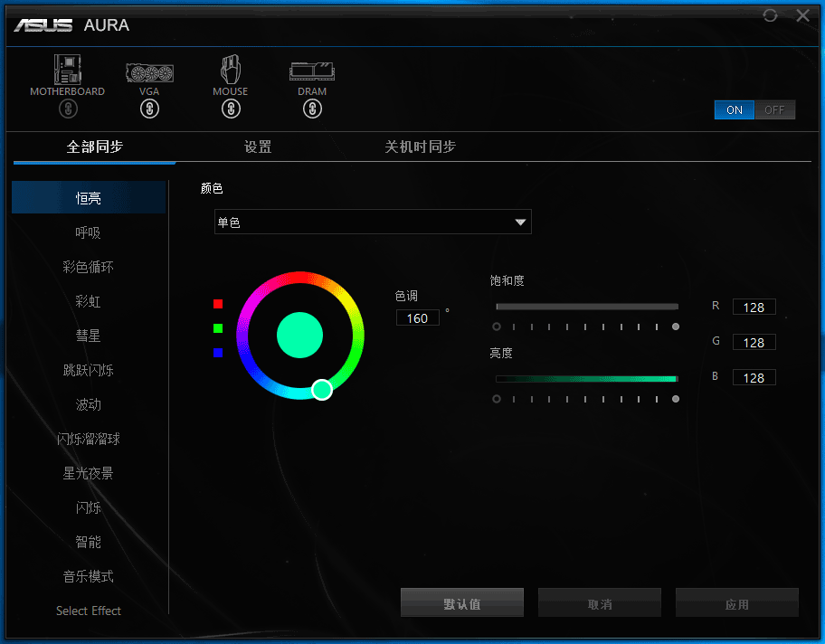825x644 pixels.
Task: Click the 饱和度 saturation slider bar
Action: 587,307
